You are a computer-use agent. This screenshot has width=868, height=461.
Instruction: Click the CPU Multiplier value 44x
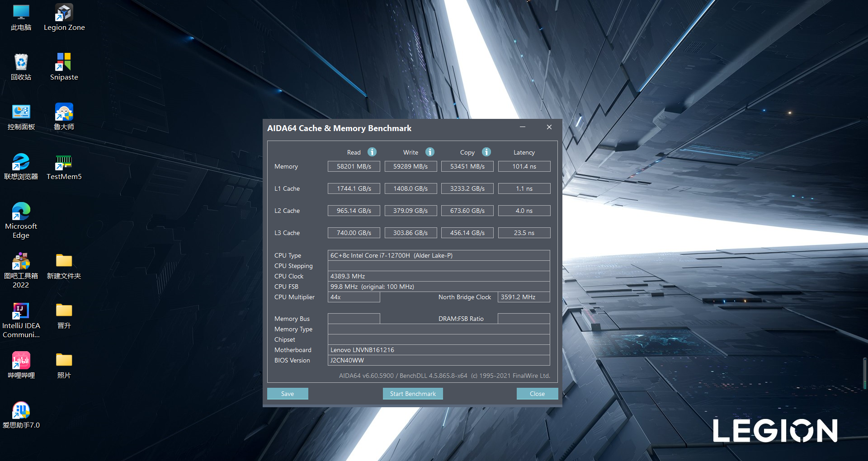[x=354, y=297]
